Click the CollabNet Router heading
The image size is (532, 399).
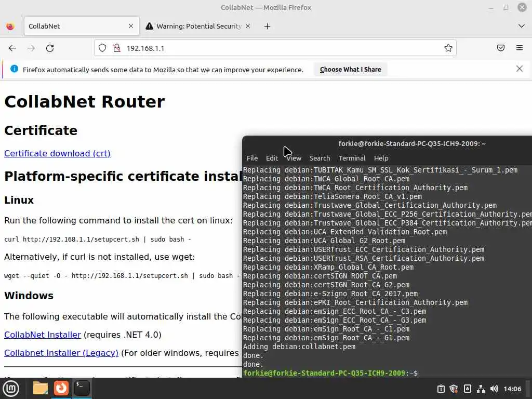pos(85,102)
